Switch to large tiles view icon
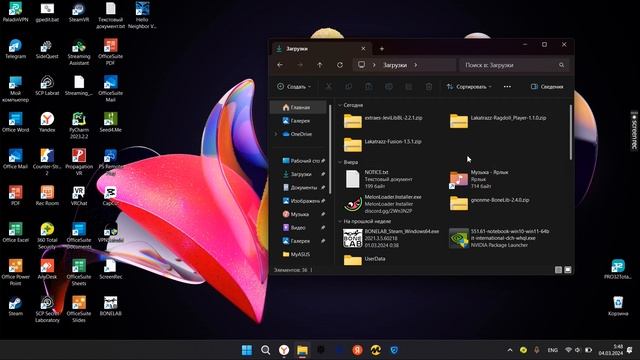This screenshot has height=360, width=640. click(x=567, y=270)
